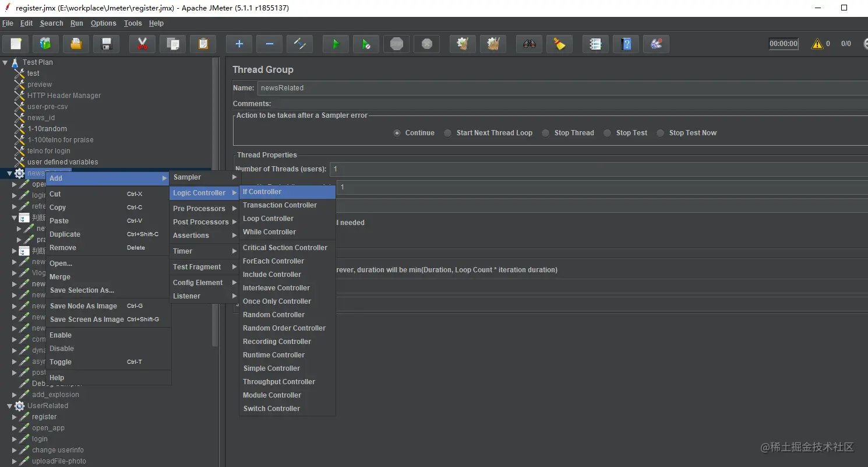Select the 1-10random tree item
The image size is (868, 467).
pyautogui.click(x=47, y=129)
